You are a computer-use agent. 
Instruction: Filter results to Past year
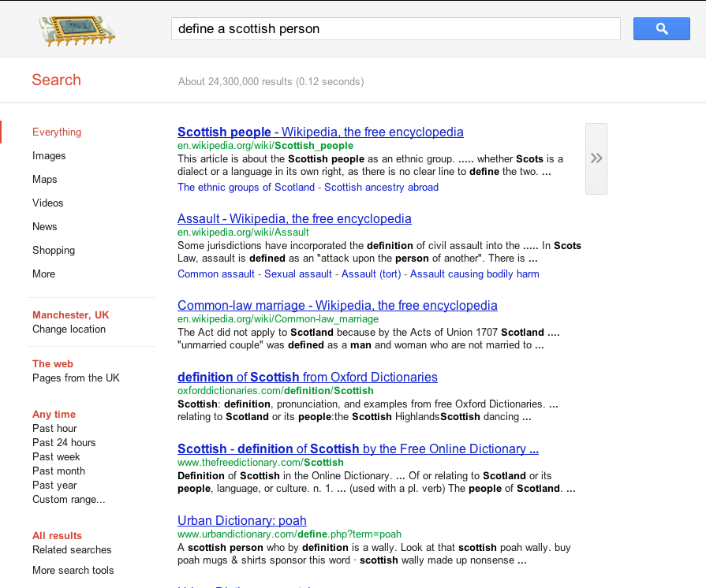tap(54, 485)
